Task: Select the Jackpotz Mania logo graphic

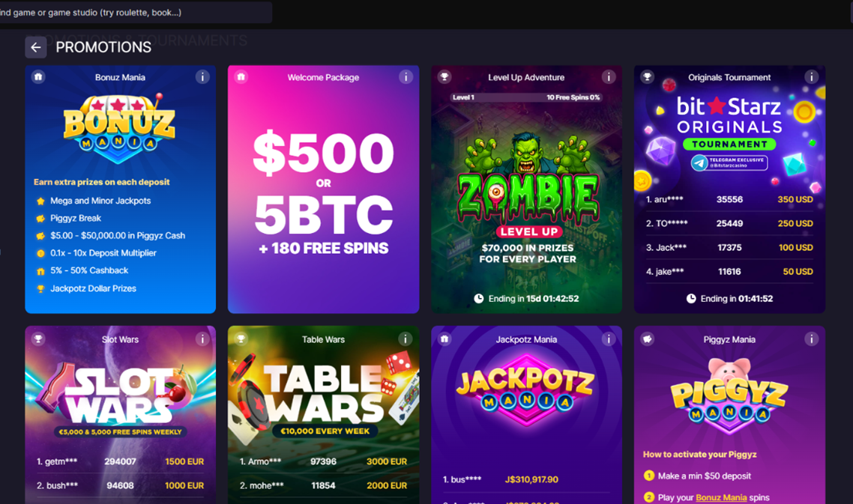Action: (526, 389)
